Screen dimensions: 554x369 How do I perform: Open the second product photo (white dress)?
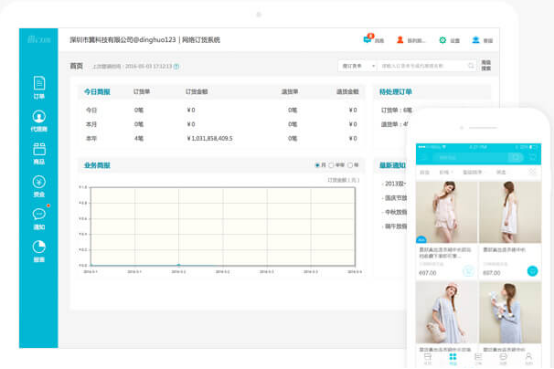coord(510,212)
